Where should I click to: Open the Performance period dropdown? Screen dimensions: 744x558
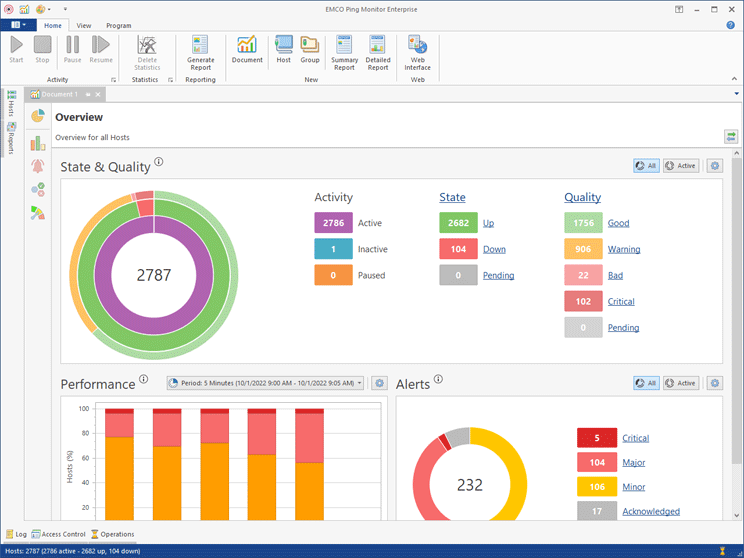[265, 383]
